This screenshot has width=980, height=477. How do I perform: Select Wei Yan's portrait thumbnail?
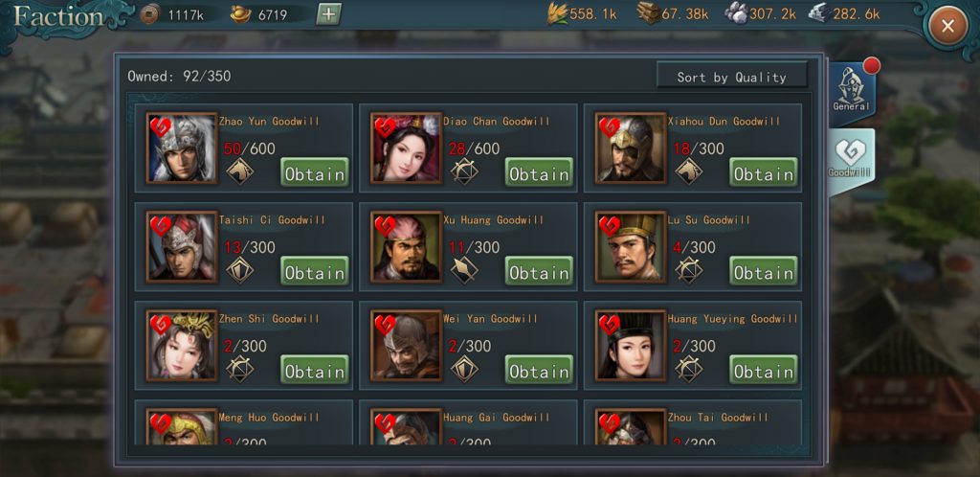pos(406,345)
